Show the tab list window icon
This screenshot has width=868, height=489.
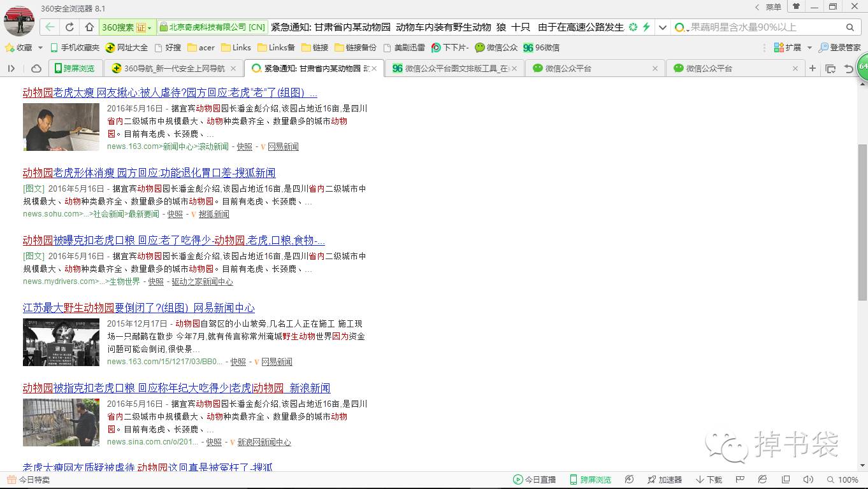click(830, 68)
